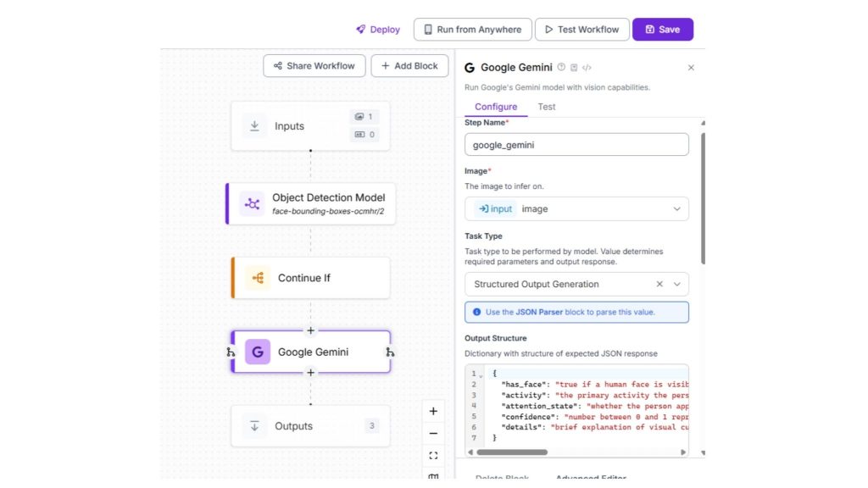Click the documentation icon next to Google Gemini
The width and height of the screenshot is (868, 488).
tap(574, 68)
